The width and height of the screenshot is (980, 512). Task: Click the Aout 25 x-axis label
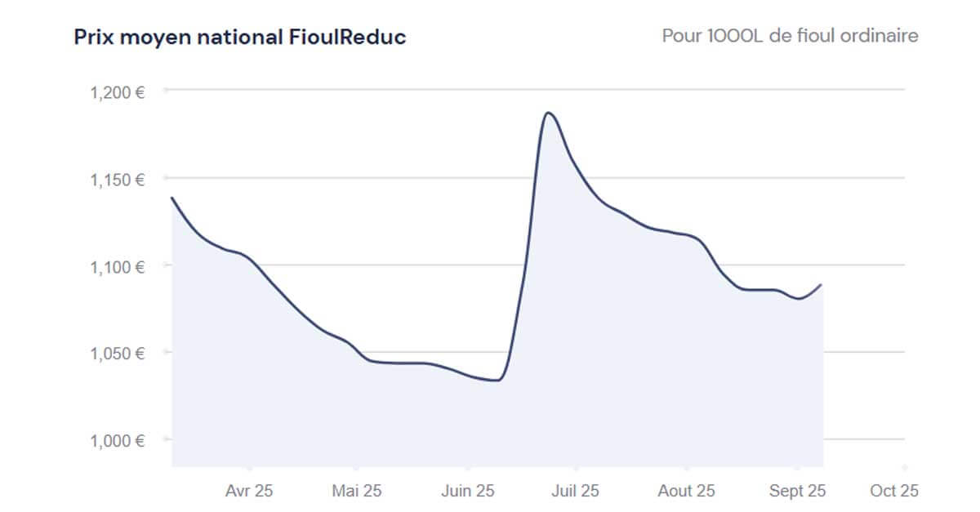pos(686,491)
